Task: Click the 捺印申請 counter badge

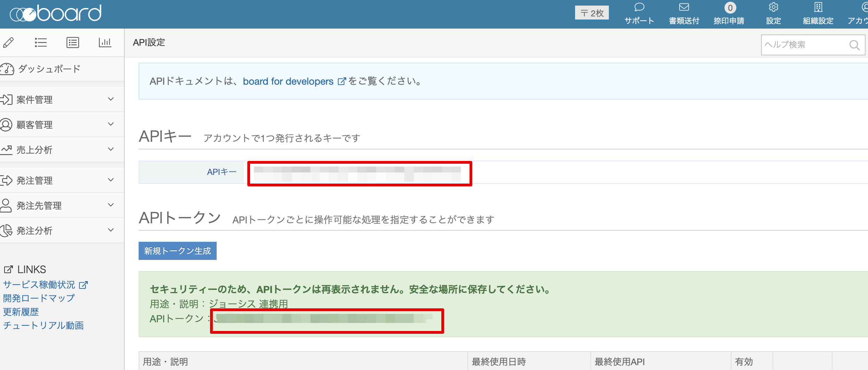Action: pos(730,8)
